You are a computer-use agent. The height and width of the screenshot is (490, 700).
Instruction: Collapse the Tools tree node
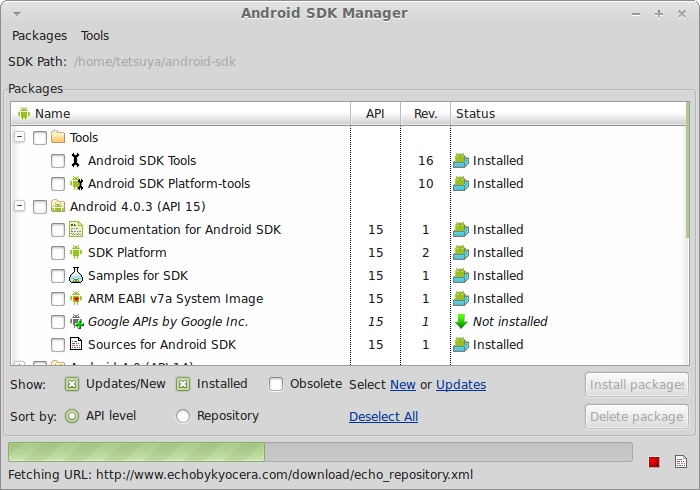[20, 137]
